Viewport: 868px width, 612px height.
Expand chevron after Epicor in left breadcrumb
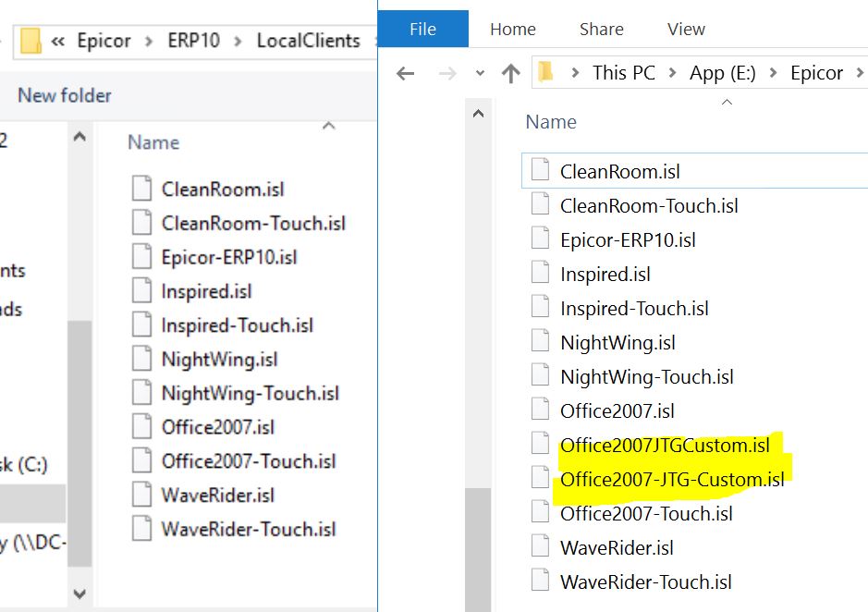click(148, 41)
